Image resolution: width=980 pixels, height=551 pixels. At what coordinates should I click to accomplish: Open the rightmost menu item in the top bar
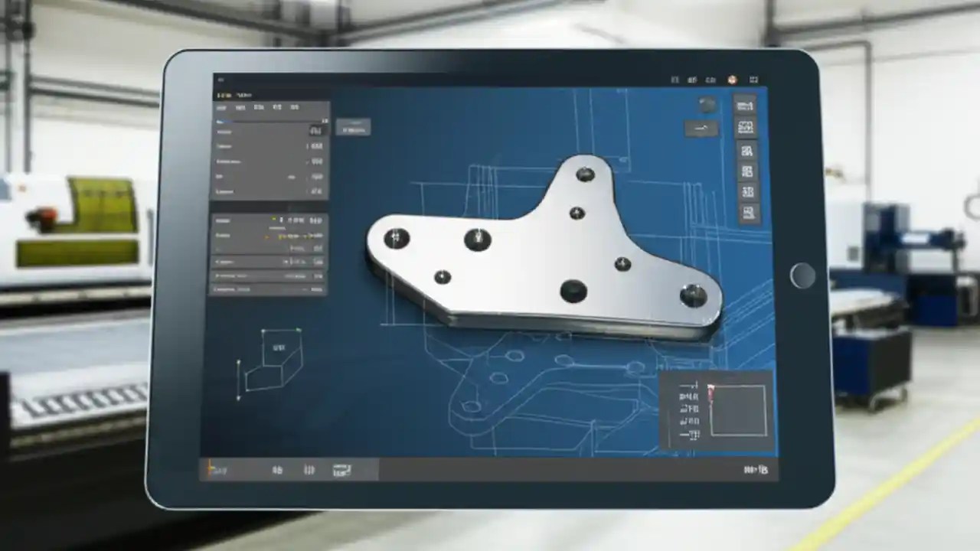(753, 79)
